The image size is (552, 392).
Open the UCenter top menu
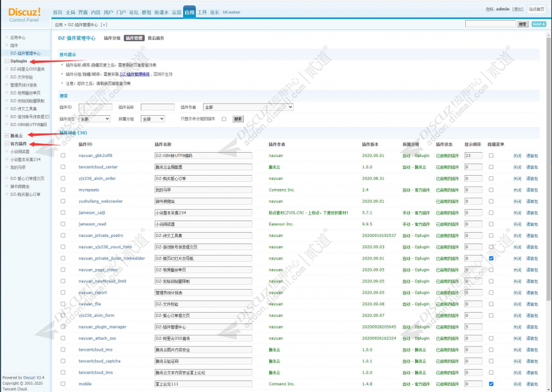pos(231,12)
